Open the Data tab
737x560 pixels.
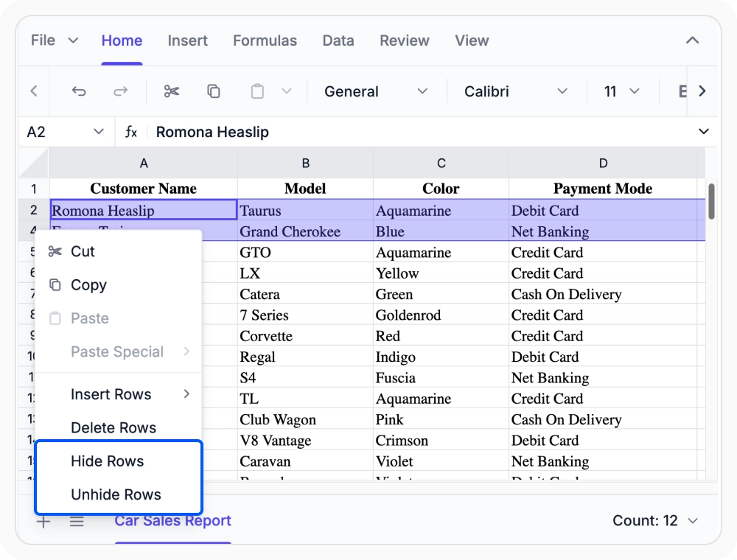338,41
